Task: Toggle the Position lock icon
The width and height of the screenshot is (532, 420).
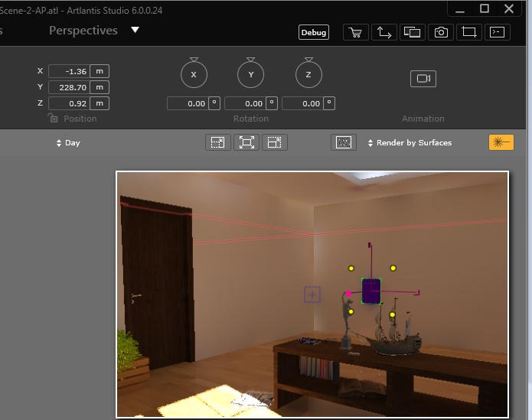Action: 53,118
